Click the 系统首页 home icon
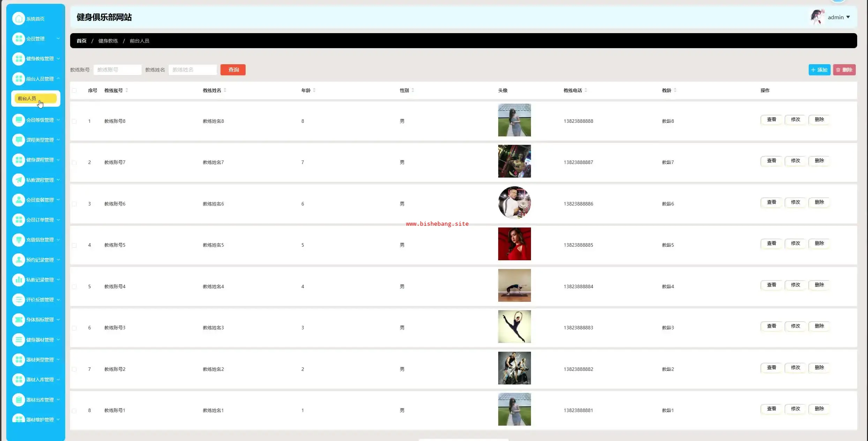Screen dimensions: 868x441 click(x=18, y=18)
